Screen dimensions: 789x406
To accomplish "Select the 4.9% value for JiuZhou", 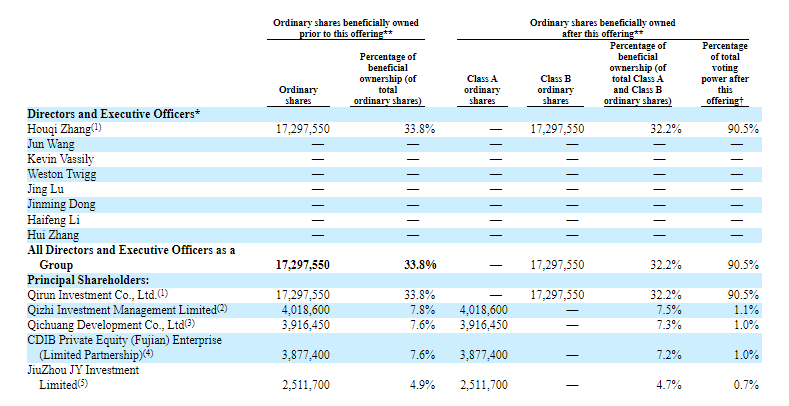I will [423, 385].
